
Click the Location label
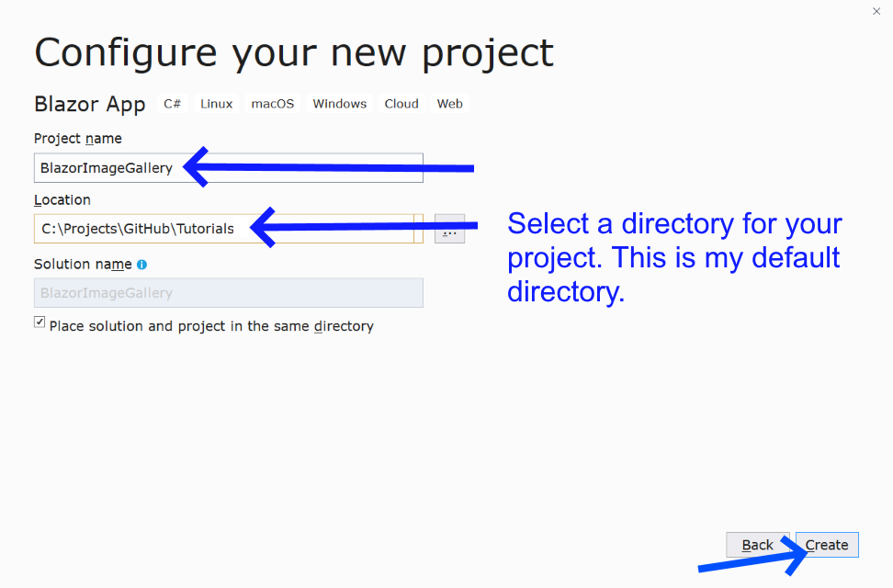62,199
